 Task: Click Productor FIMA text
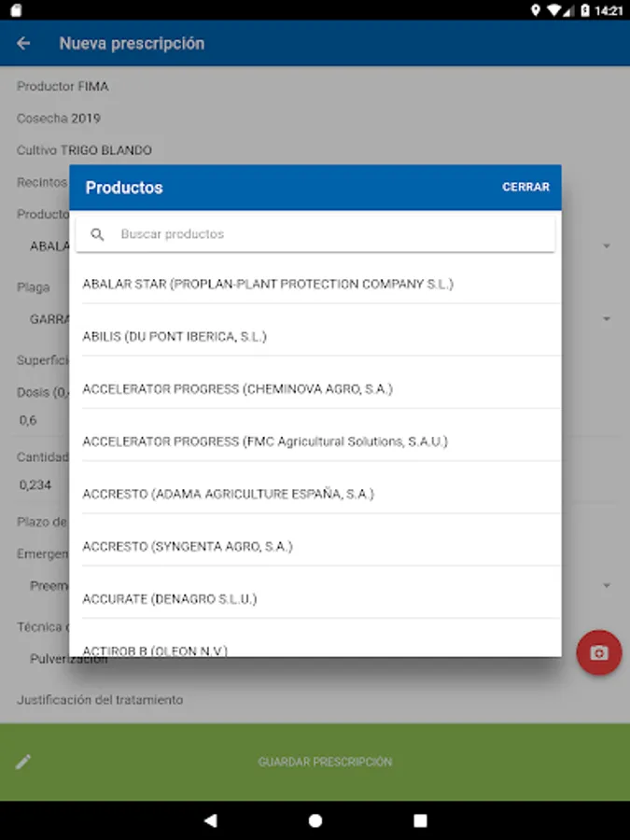coord(63,86)
